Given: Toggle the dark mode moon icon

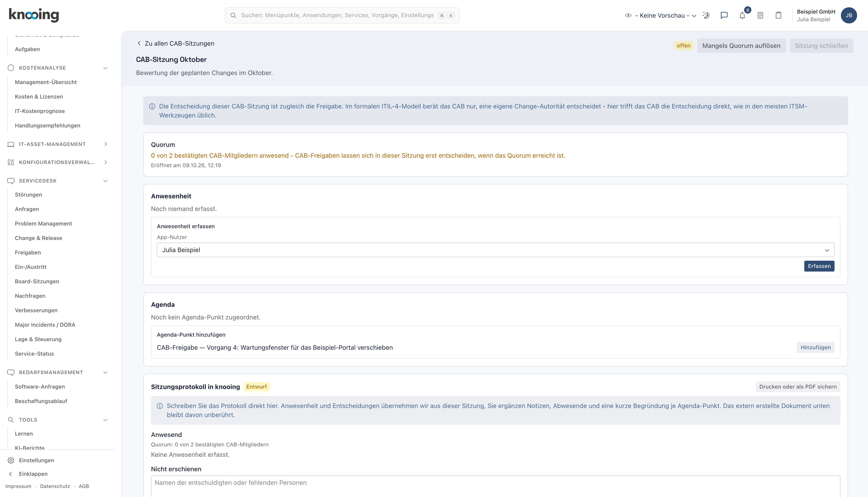Looking at the screenshot, I should (x=706, y=15).
